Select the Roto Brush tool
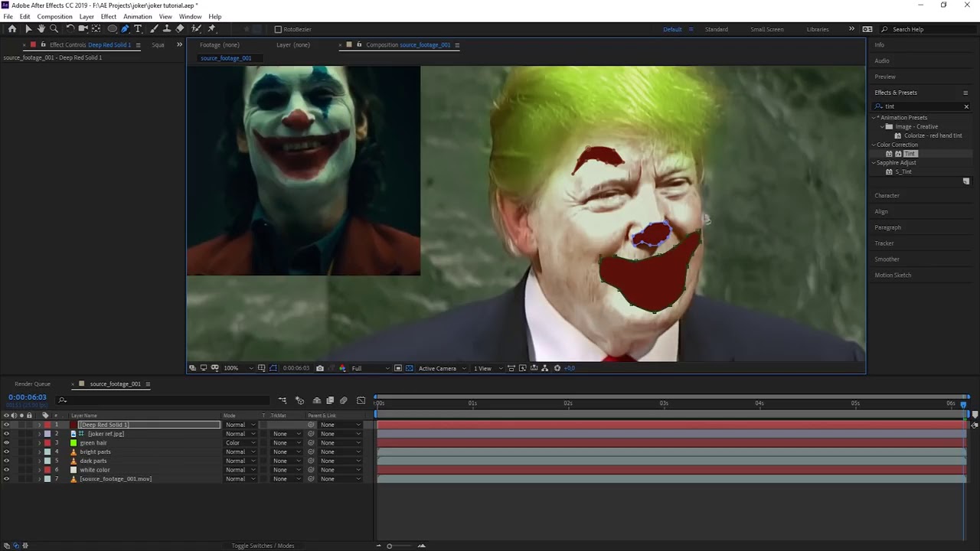Viewport: 980px width, 551px height. [x=196, y=29]
